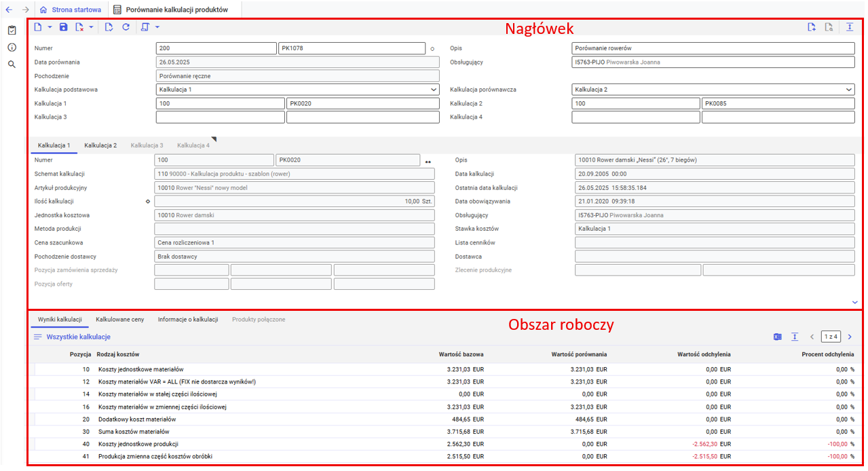Click the Rodzaj kosztów column header

point(117,354)
